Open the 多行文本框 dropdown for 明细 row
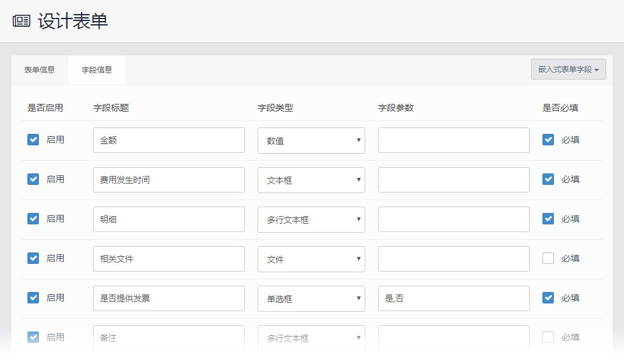Screen dimensions: 624x364 311,219
